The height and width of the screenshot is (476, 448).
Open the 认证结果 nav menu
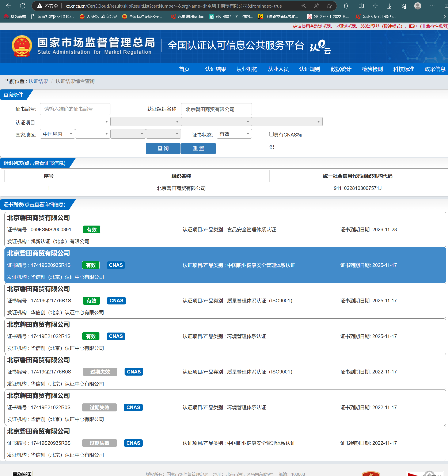(215, 69)
